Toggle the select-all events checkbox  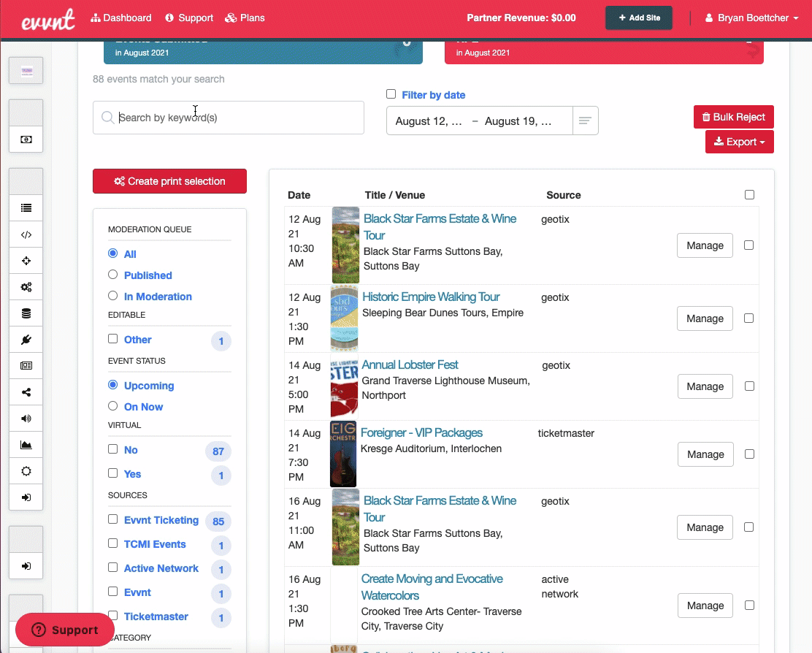[x=749, y=195]
